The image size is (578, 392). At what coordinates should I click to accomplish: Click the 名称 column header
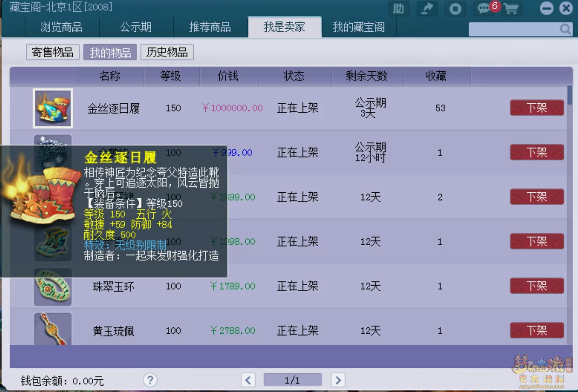(x=110, y=76)
